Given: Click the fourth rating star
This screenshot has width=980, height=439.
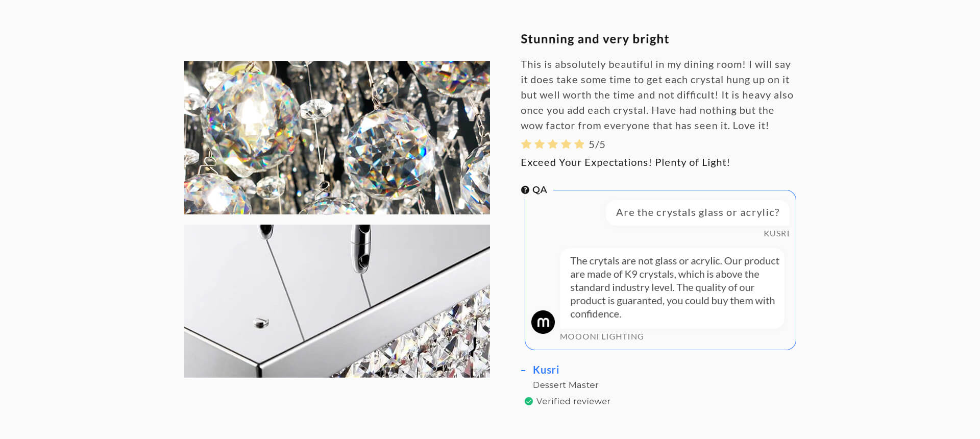Looking at the screenshot, I should [x=566, y=144].
